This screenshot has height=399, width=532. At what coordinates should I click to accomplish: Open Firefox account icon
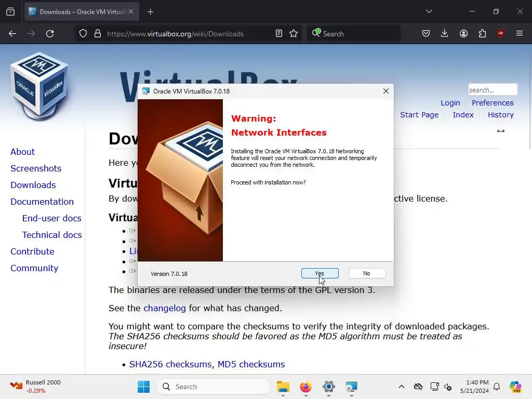(463, 34)
